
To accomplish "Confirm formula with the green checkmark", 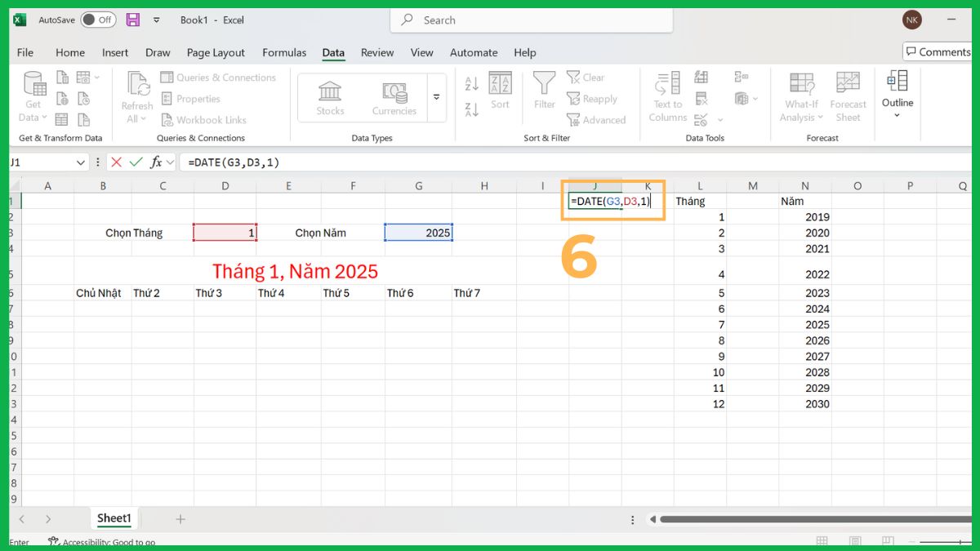I will pos(136,162).
